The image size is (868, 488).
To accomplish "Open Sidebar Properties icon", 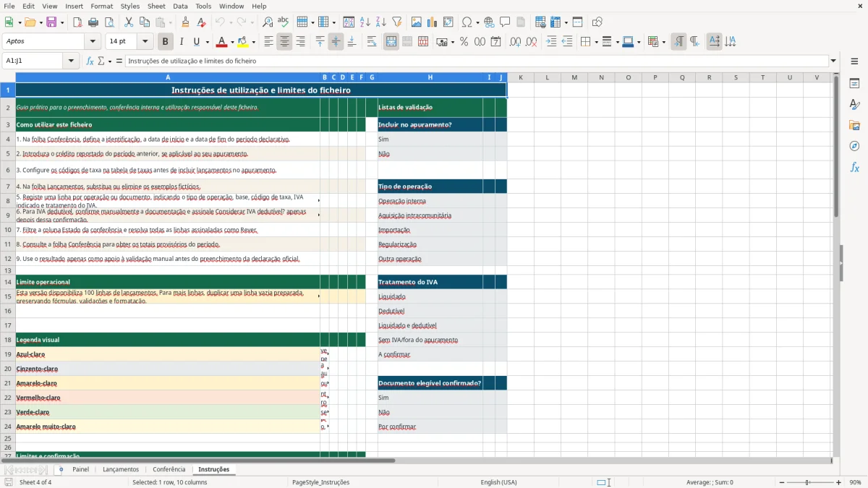I will [x=854, y=83].
